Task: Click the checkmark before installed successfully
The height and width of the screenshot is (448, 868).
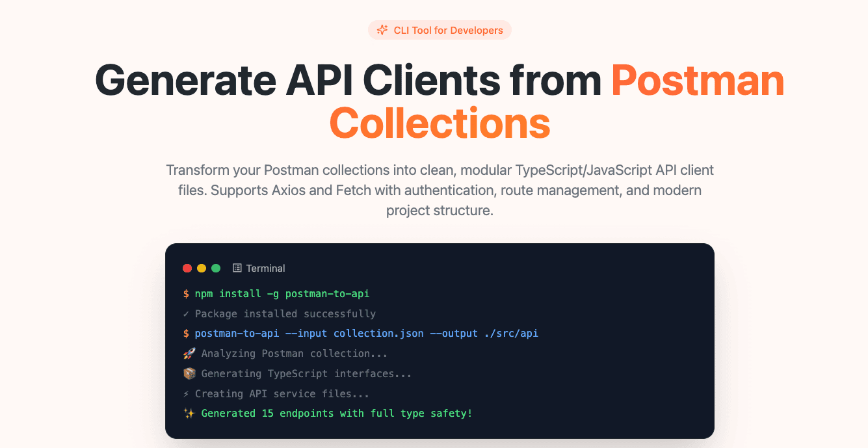Action: [186, 313]
